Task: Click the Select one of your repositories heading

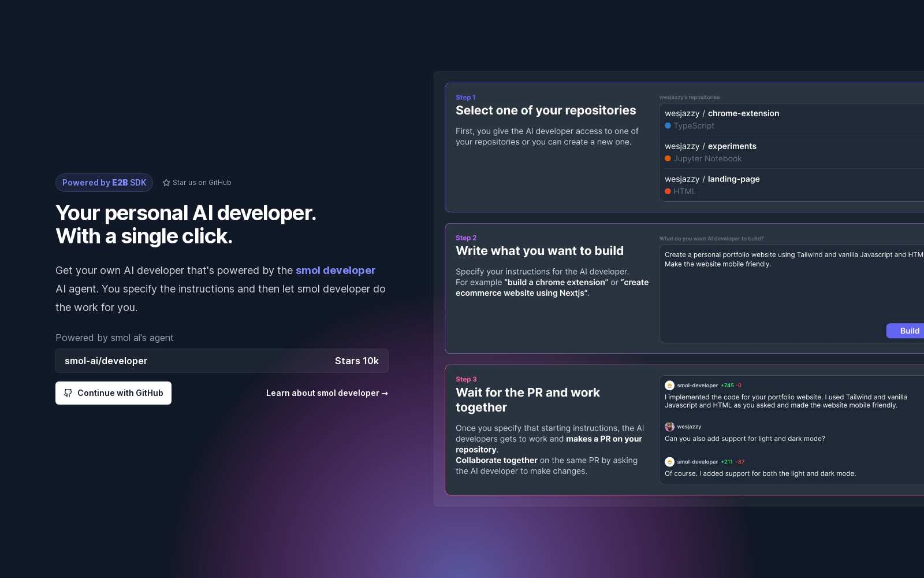Action: [x=546, y=110]
